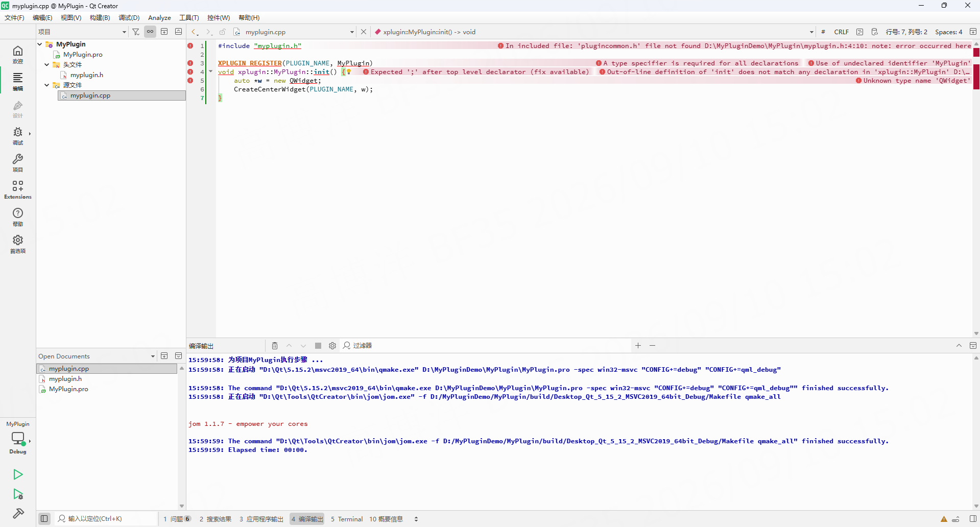Image resolution: width=980 pixels, height=527 pixels.
Task: Open compile output settings gear
Action: point(332,346)
